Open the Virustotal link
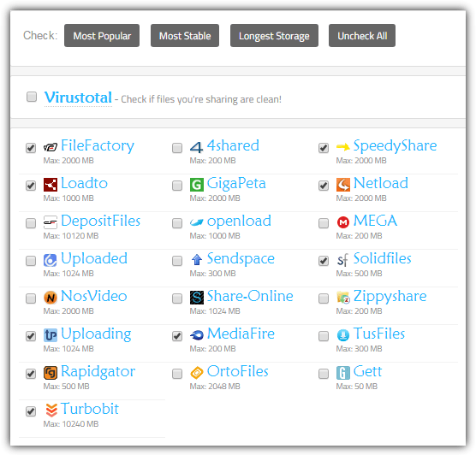This screenshot has width=476, height=455. point(78,97)
